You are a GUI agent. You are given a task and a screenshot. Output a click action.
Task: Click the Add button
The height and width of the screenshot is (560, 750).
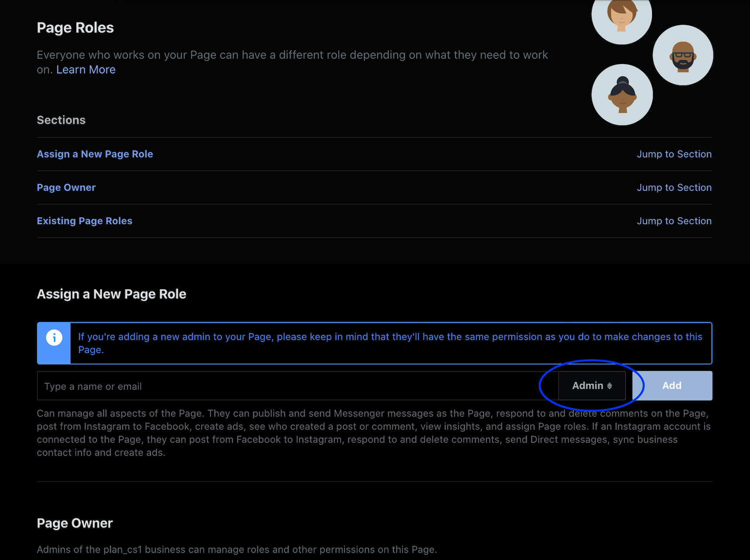(x=672, y=386)
